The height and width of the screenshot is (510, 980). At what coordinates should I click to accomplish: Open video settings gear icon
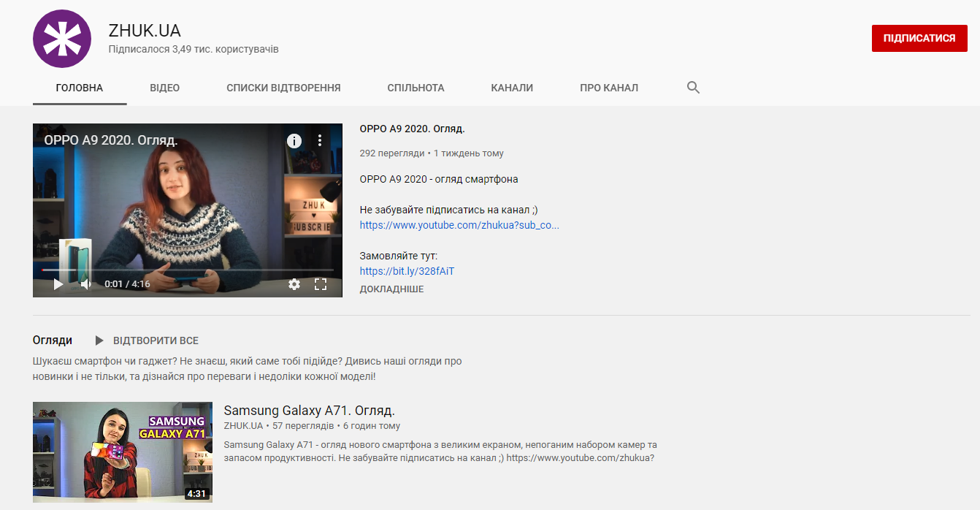[x=294, y=284]
